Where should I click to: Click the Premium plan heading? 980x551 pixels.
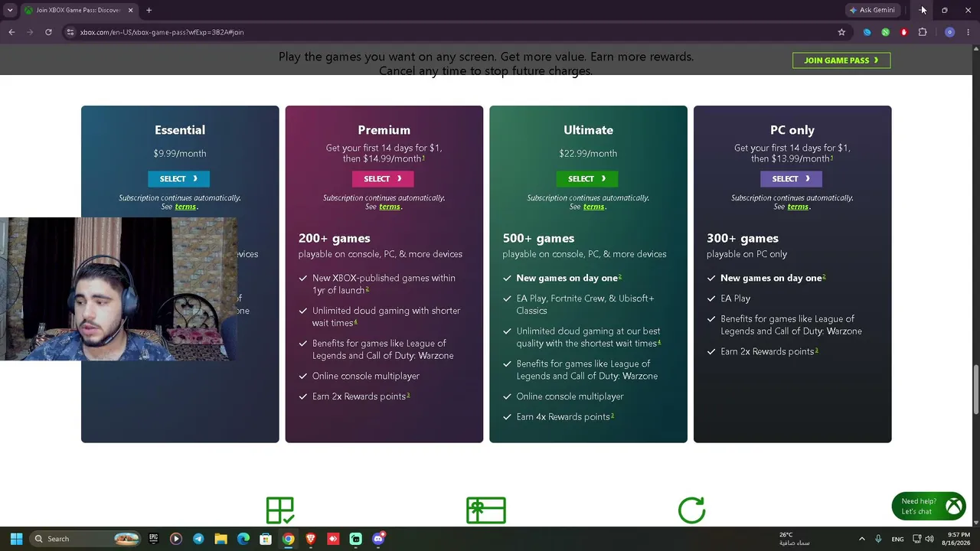(x=384, y=130)
